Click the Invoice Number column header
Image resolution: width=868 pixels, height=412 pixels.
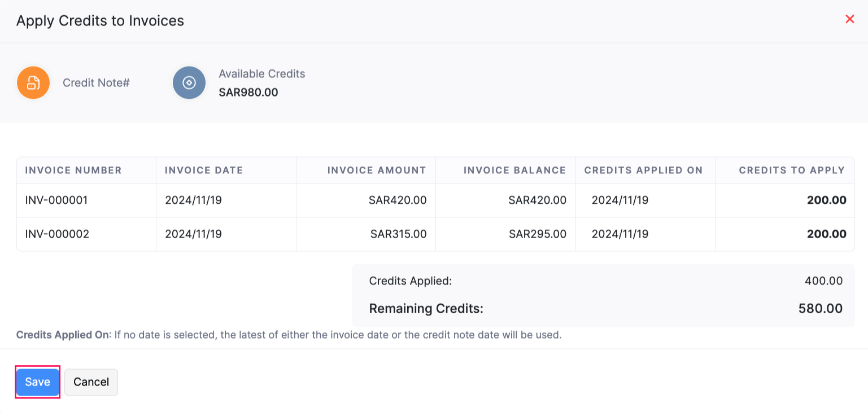(73, 170)
